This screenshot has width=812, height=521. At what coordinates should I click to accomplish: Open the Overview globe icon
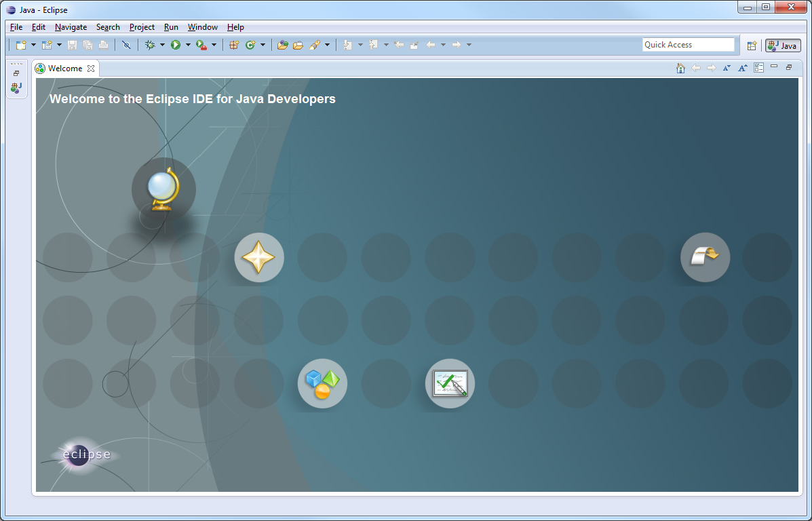163,189
